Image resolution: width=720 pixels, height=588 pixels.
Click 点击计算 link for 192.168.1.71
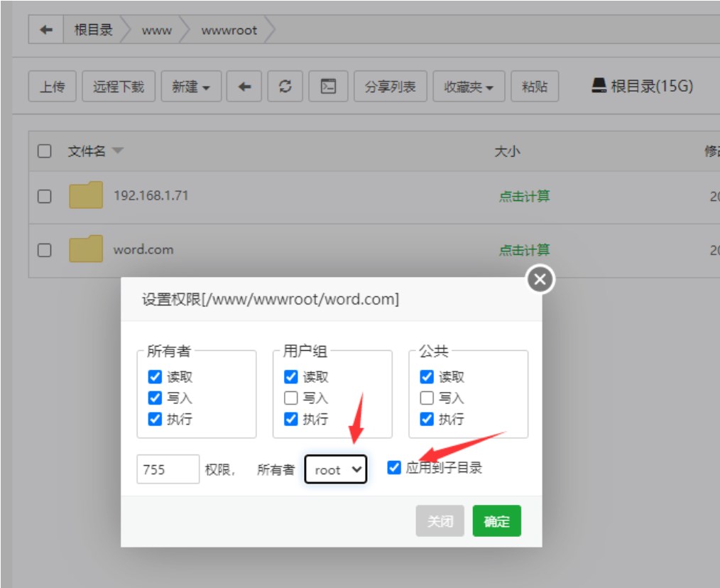tap(524, 196)
